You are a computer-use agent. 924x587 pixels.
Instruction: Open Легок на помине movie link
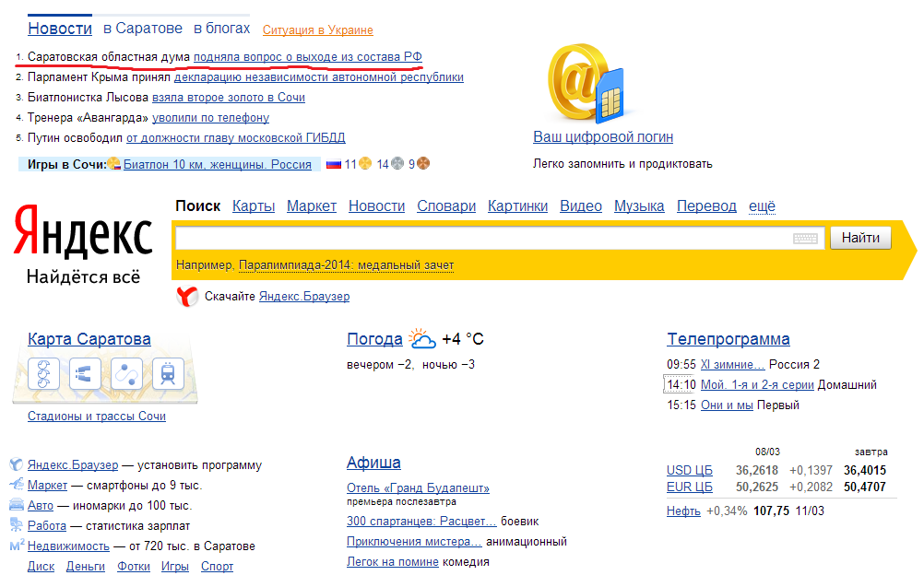[393, 562]
